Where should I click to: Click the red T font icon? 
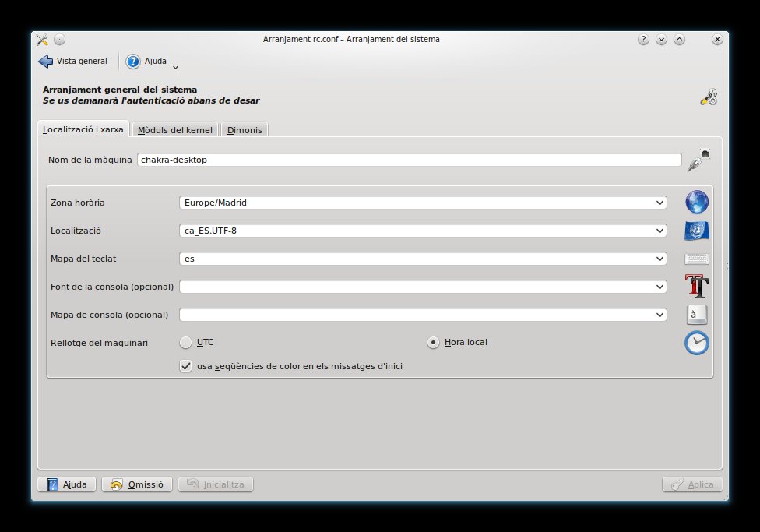click(x=696, y=286)
